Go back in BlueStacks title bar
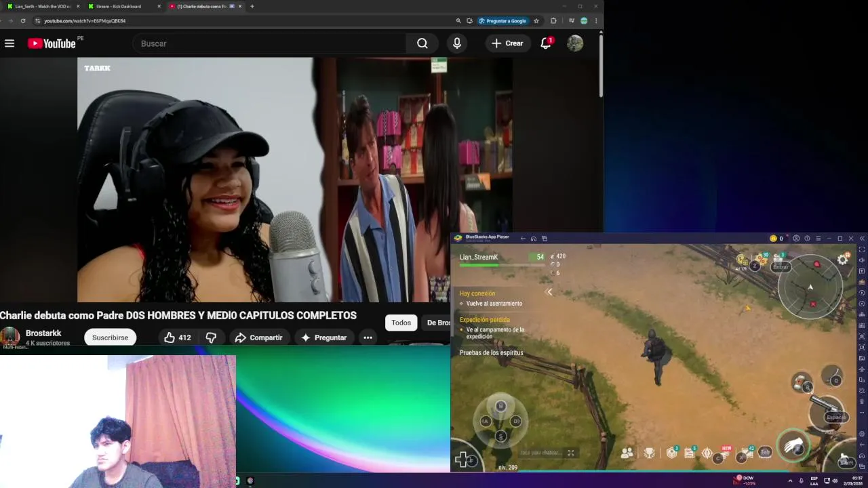868x488 pixels. click(523, 239)
